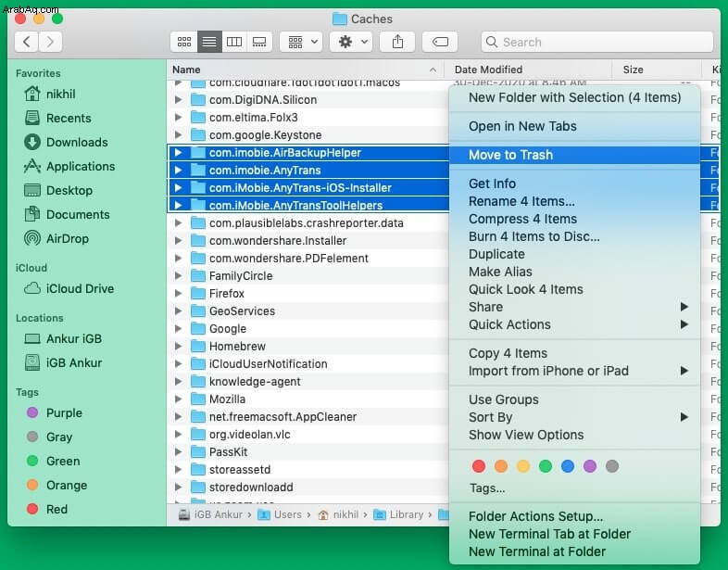Click the Share toolbar button
The height and width of the screenshot is (570, 728).
pyautogui.click(x=397, y=43)
